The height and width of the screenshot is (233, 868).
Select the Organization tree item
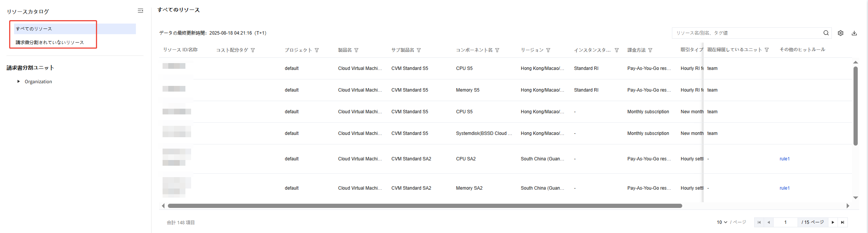coord(38,82)
